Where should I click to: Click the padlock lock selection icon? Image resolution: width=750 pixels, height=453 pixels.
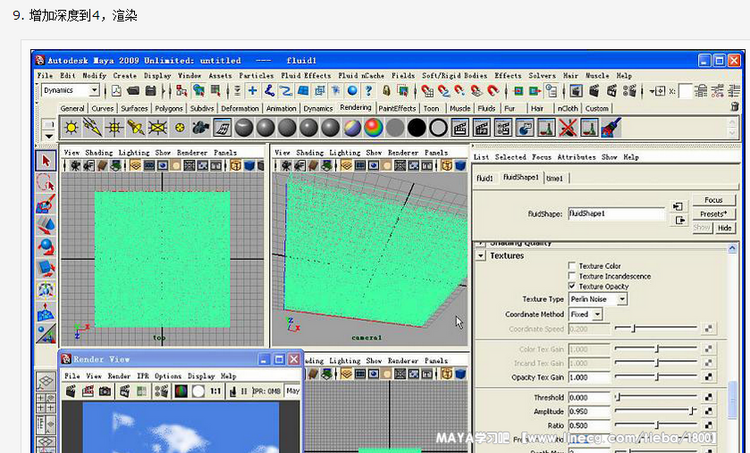coord(386,90)
